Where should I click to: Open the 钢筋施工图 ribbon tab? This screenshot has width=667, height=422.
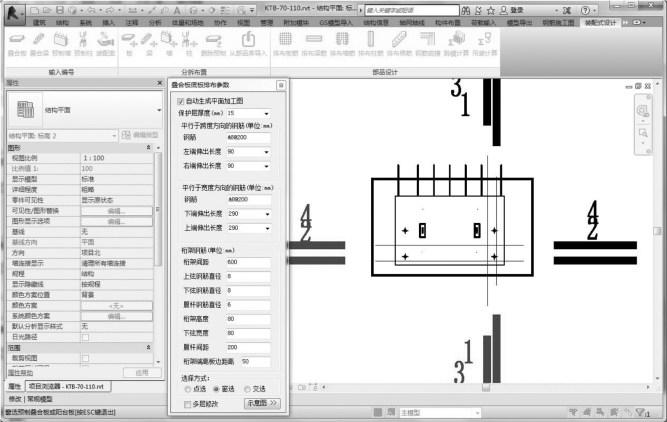pyautogui.click(x=558, y=23)
